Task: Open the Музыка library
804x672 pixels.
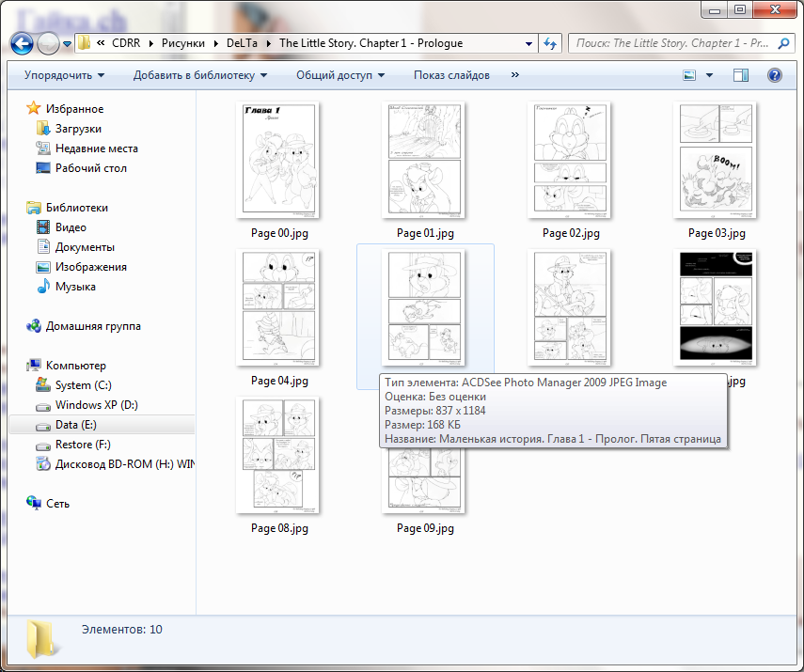Action: (75, 287)
